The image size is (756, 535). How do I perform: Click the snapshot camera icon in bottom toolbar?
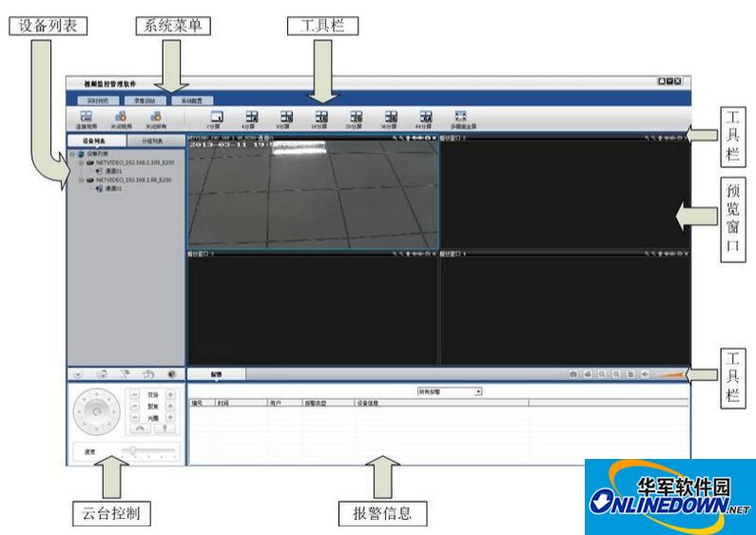click(573, 375)
